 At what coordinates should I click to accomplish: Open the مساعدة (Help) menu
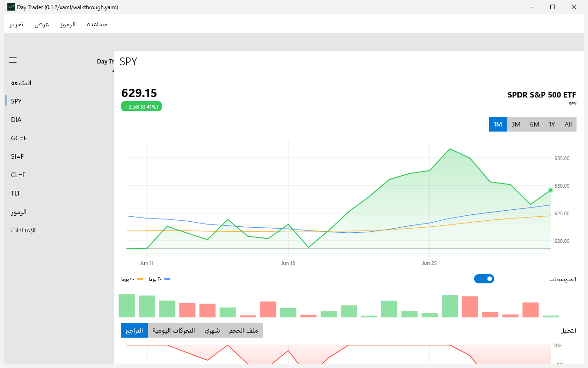[97, 24]
